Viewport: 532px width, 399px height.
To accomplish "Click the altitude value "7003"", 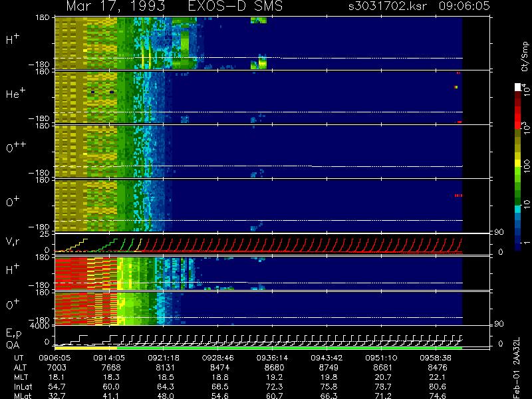I will (x=57, y=368).
